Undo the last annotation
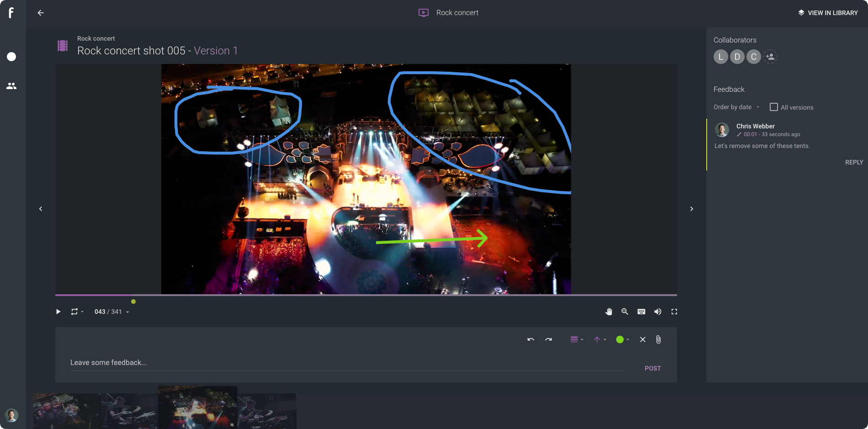Image resolution: width=868 pixels, height=429 pixels. pos(530,339)
